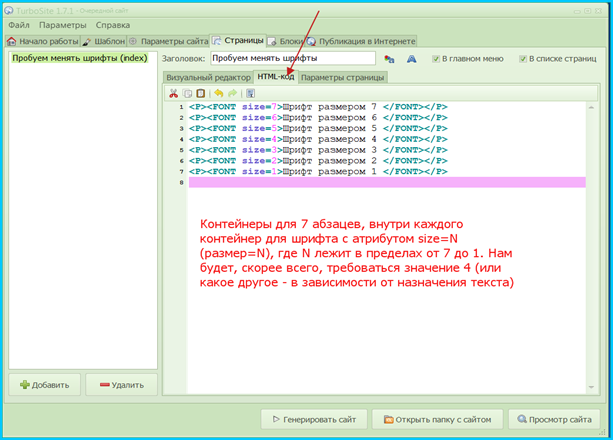Click the green Redo arrow icon
This screenshot has height=440, width=613.
[x=233, y=93]
